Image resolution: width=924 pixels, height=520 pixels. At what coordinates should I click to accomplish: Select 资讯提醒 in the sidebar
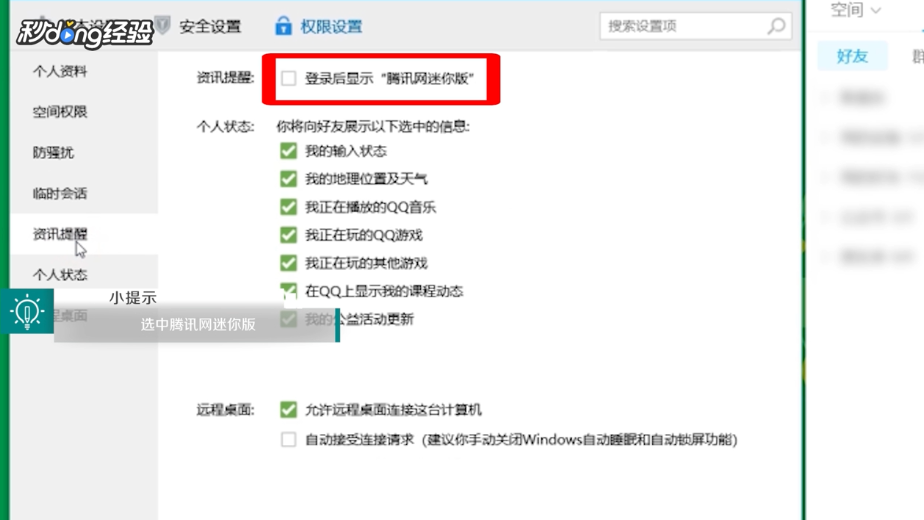coord(60,234)
